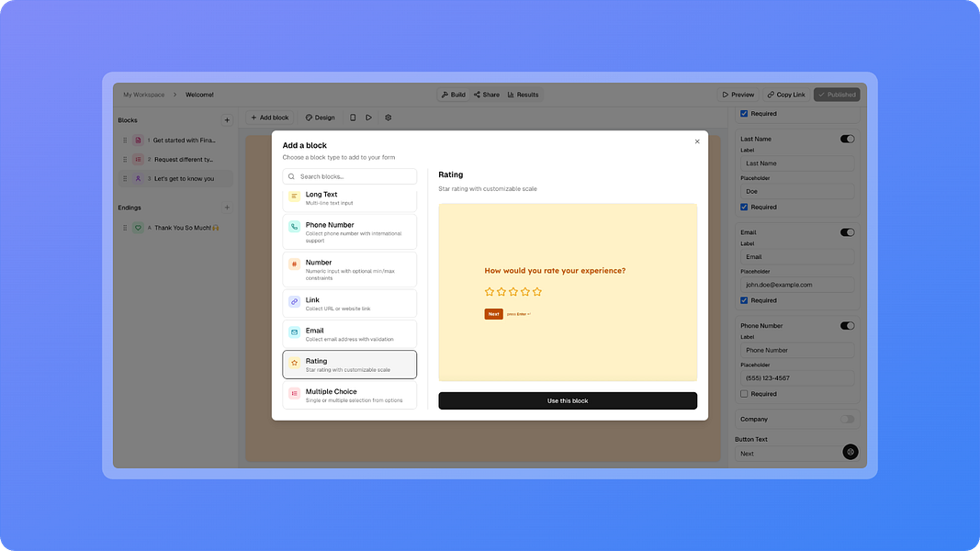Click the third star in rating preview
This screenshot has height=551, width=980.
click(x=513, y=292)
